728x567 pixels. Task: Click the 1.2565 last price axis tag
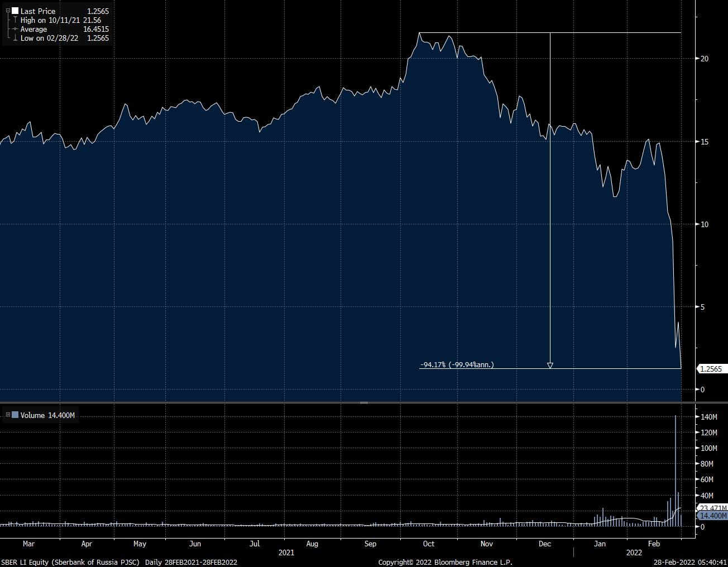[x=711, y=369]
